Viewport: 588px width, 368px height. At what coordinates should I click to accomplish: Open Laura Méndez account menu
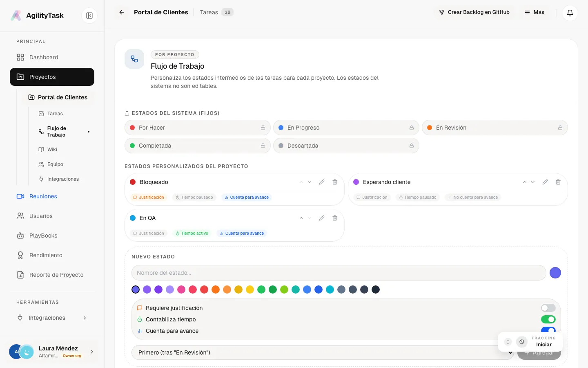(52, 352)
